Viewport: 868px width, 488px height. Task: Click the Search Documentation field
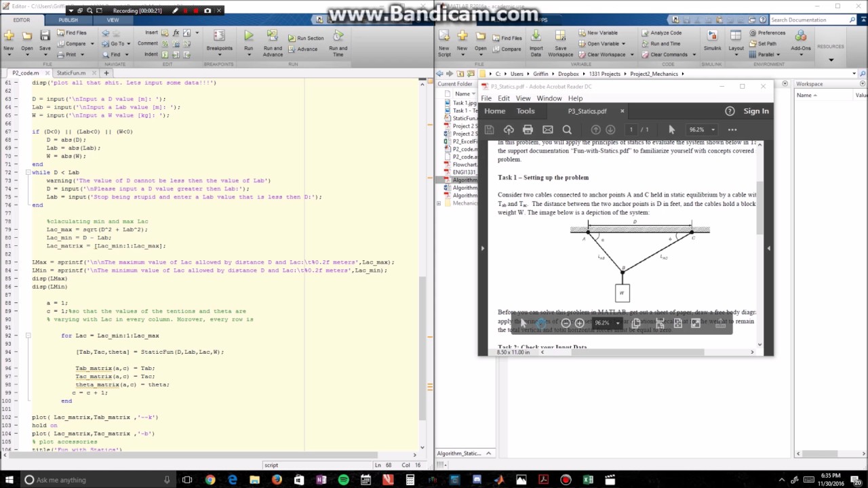tap(813, 20)
